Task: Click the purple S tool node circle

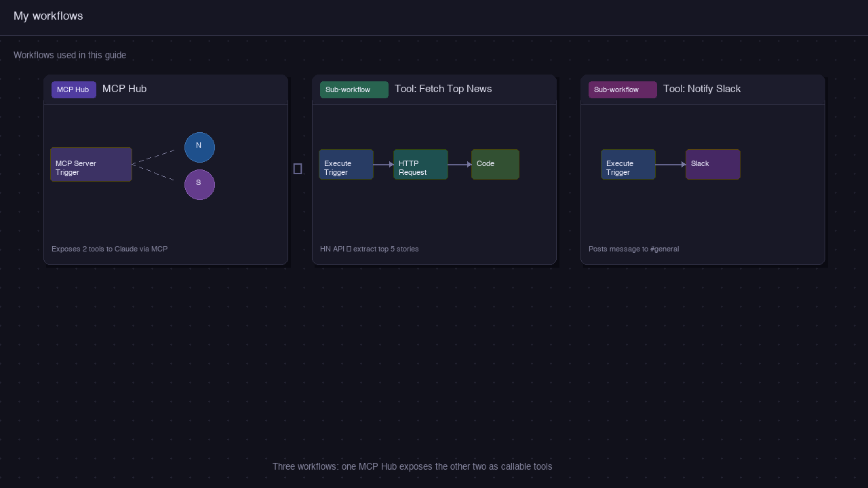Action: 199,184
